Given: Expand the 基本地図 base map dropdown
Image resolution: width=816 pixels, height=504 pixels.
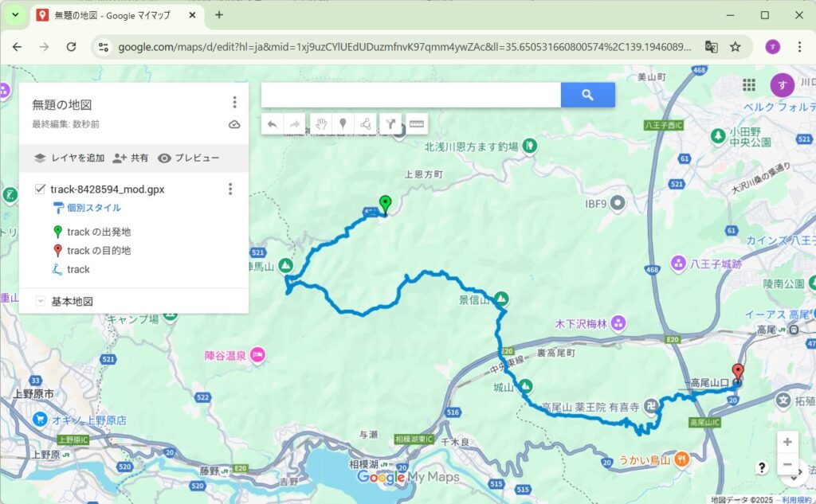Looking at the screenshot, I should 40,301.
